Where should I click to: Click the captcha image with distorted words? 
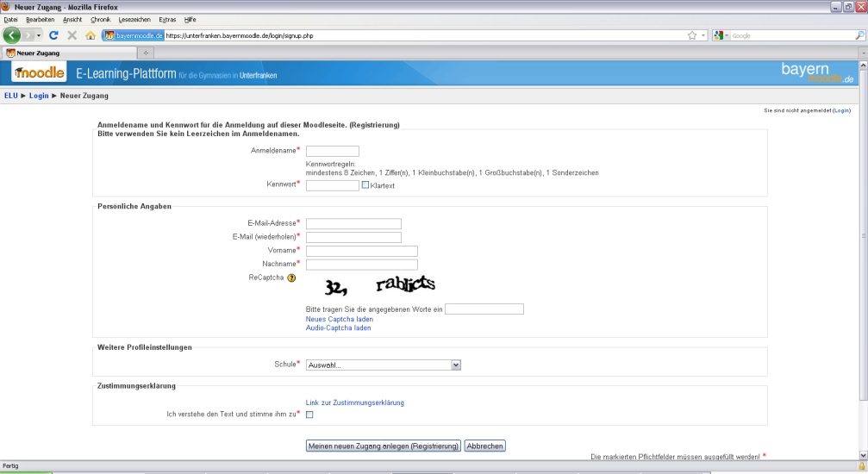tap(380, 286)
